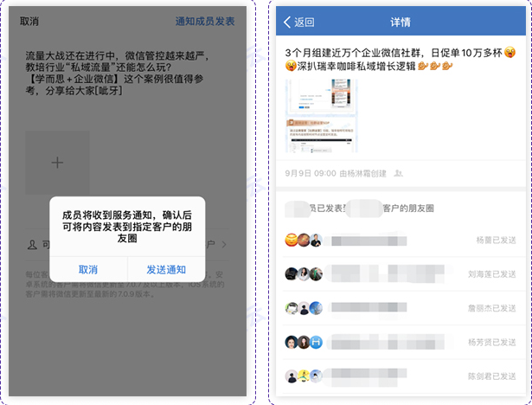This screenshot has width=532, height=405.
Task: Tap the 返回 back button
Action: tap(299, 22)
